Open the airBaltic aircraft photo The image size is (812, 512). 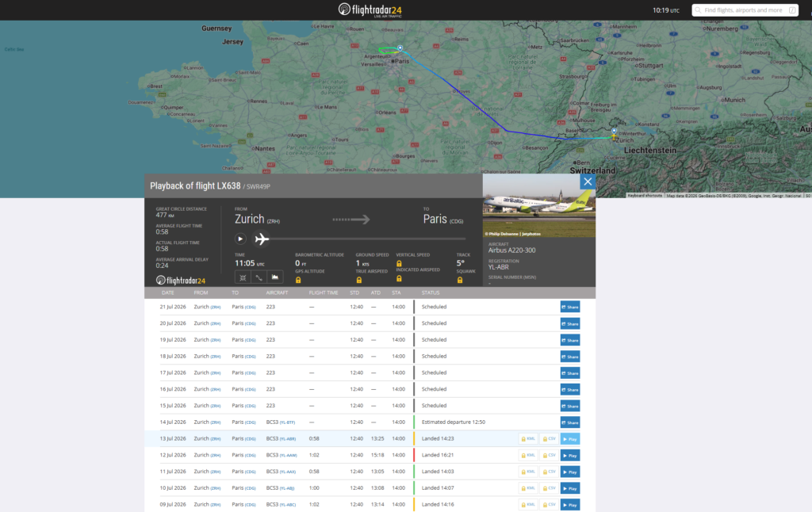point(538,205)
